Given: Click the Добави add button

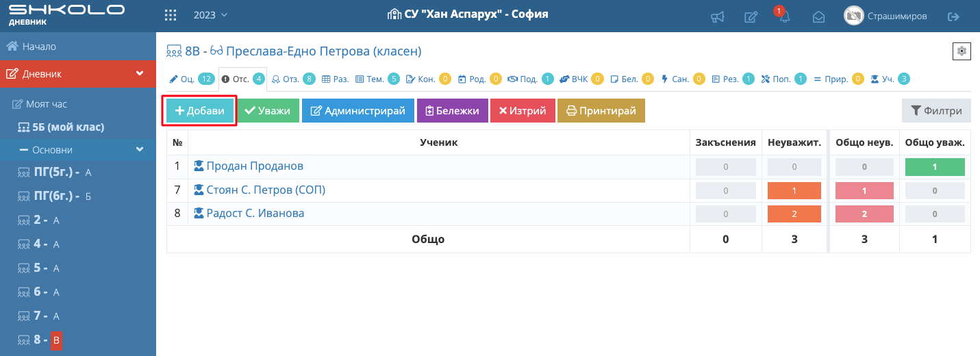Looking at the screenshot, I should point(199,111).
